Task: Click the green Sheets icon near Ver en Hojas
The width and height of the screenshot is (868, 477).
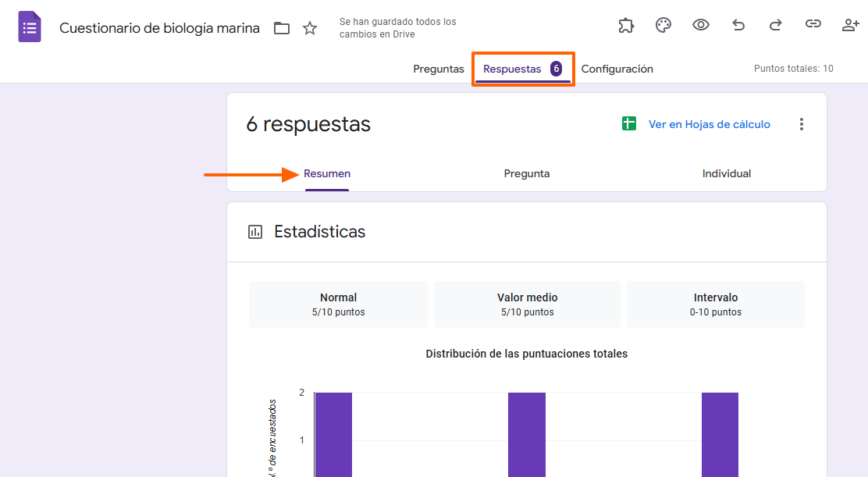Action: (x=629, y=123)
